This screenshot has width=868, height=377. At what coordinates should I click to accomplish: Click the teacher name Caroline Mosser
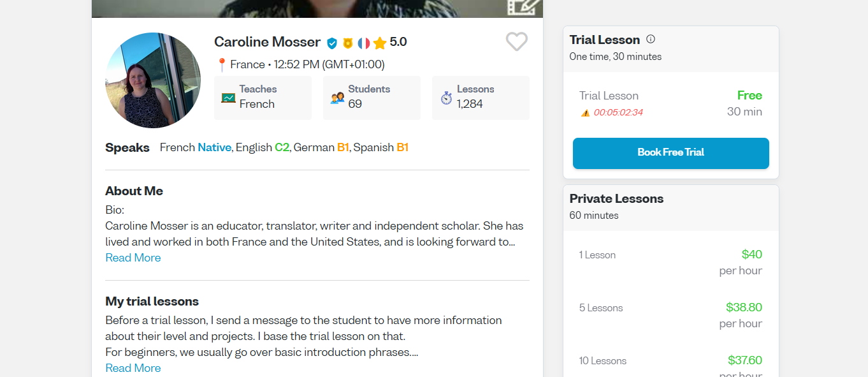267,41
